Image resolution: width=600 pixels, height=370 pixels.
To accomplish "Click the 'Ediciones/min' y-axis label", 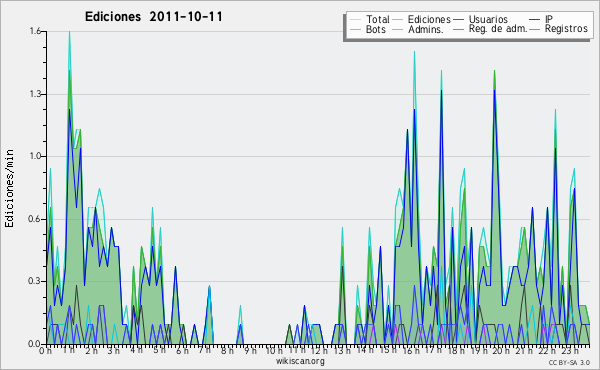I will [9, 188].
